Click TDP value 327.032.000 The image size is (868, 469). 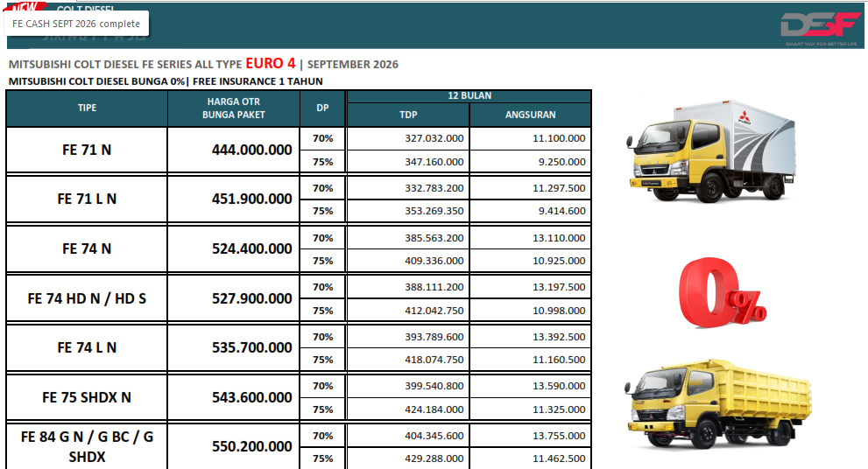pos(434,138)
